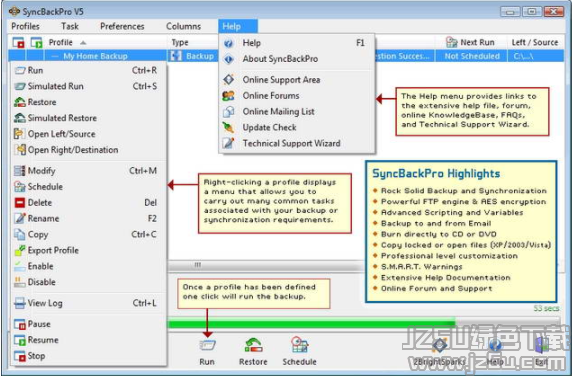Select the My Home Backup profile row
Viewport: 572px width, 376px height.
click(95, 56)
